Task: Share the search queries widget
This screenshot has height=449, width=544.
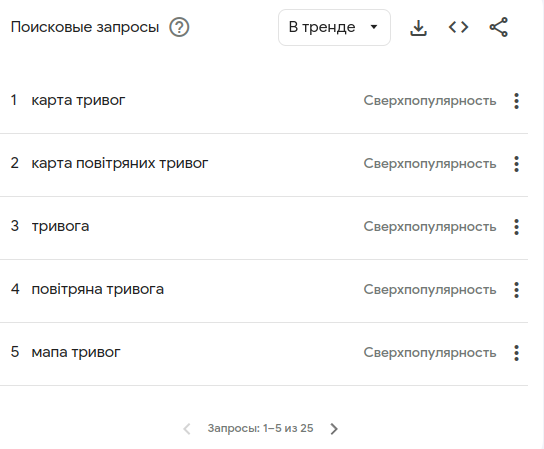Action: (x=499, y=27)
